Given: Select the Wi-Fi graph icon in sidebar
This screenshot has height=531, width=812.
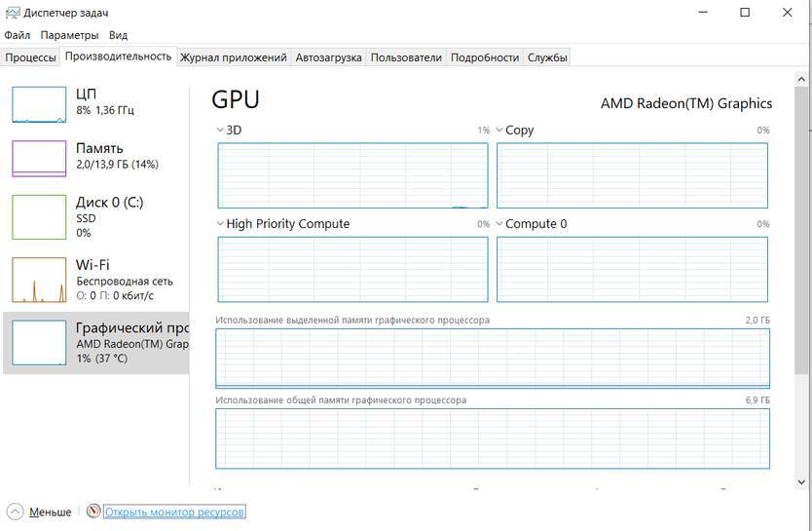Looking at the screenshot, I should (x=39, y=280).
